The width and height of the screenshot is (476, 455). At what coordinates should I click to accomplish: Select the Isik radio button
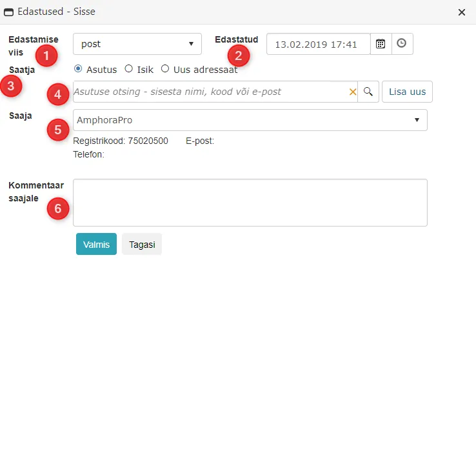click(129, 69)
